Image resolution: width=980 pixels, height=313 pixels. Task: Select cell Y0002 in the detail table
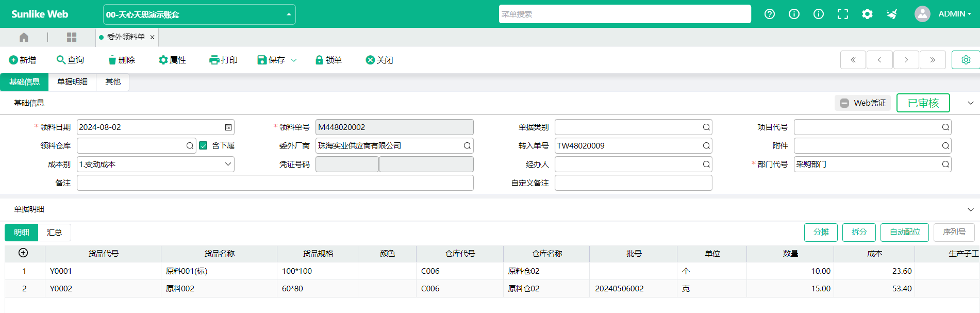(x=103, y=289)
